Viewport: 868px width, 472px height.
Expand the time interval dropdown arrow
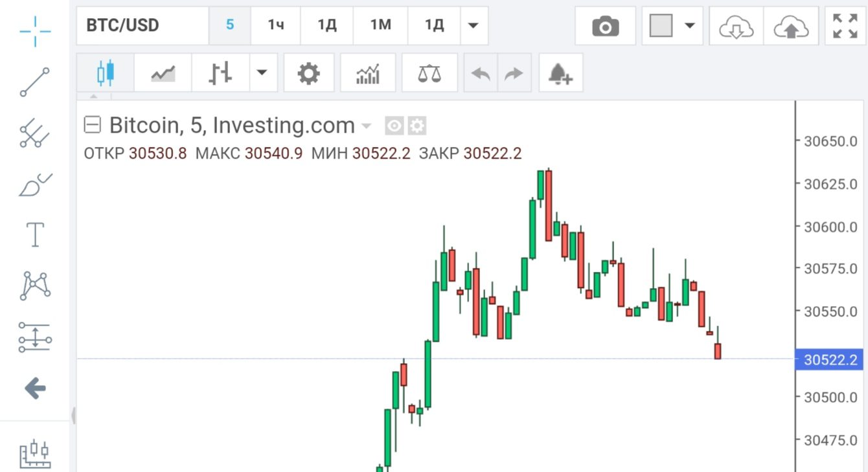[474, 26]
